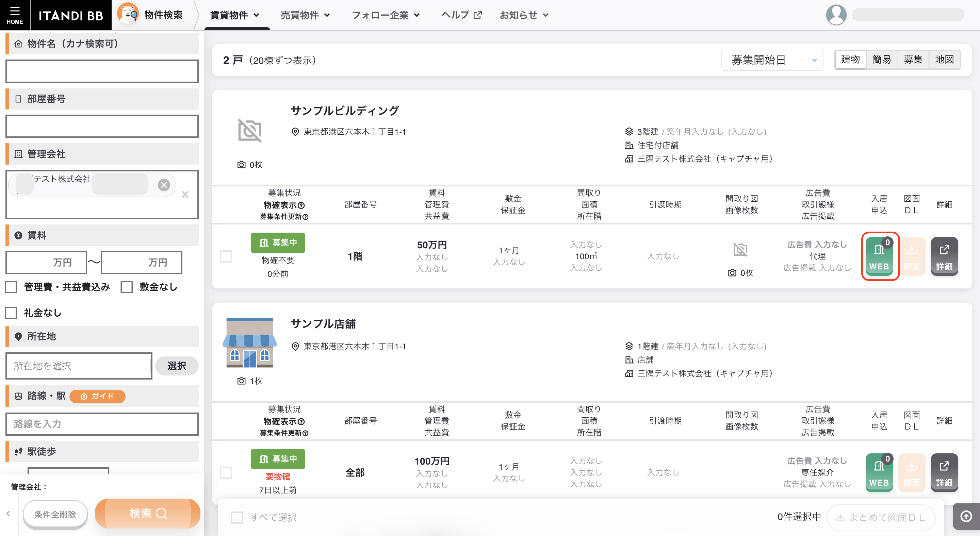Focus the 所在地を選択 field
The image size is (980, 536).
click(x=79, y=366)
